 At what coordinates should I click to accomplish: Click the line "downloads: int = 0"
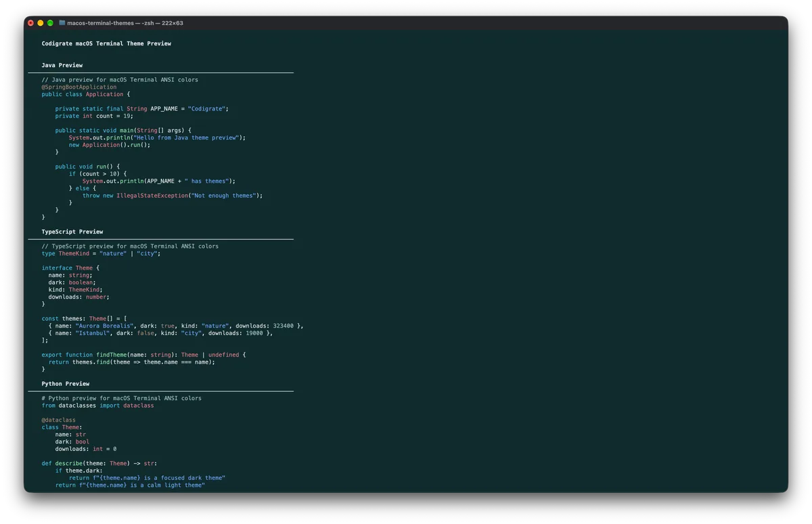tap(86, 449)
